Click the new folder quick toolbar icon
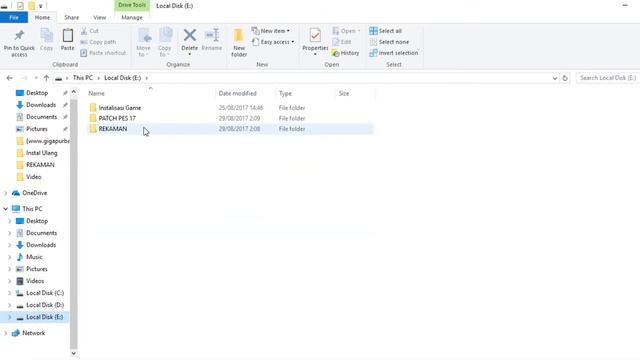This screenshot has width=640, height=360. [x=31, y=6]
